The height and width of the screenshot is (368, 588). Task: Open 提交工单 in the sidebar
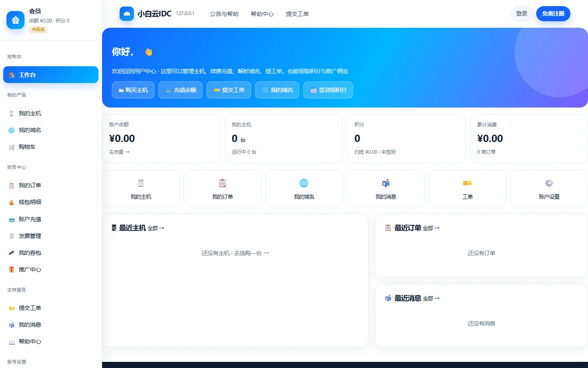51,308
